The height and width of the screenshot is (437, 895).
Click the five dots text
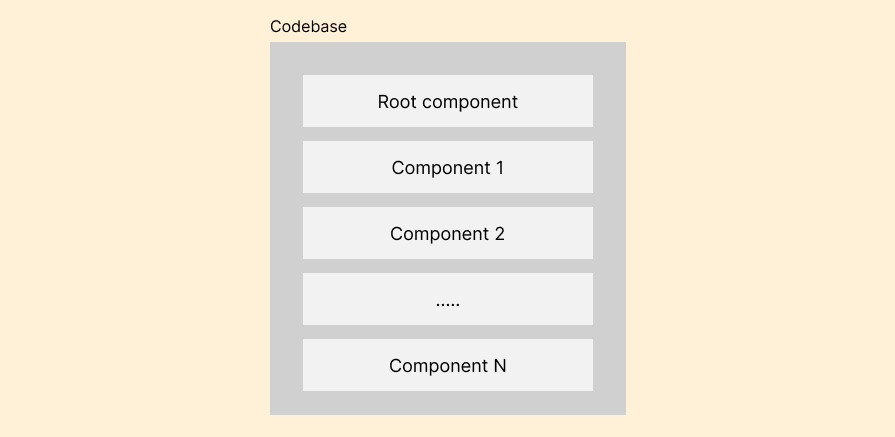pyautogui.click(x=448, y=305)
